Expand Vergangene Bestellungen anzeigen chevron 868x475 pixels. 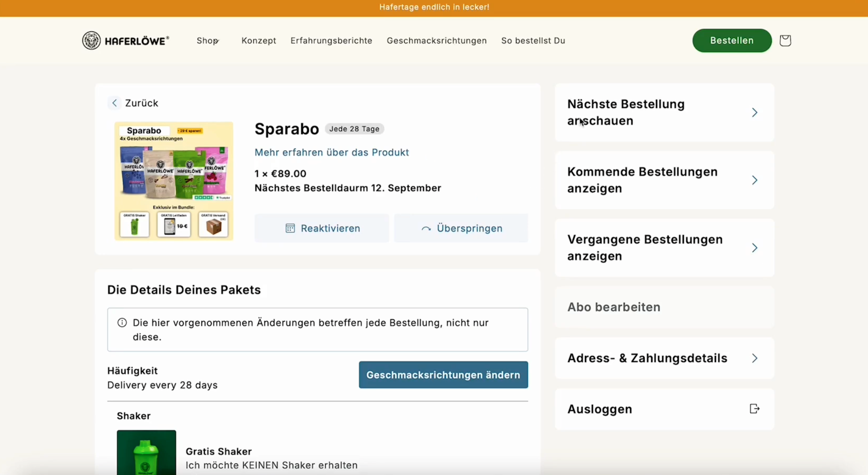point(755,248)
